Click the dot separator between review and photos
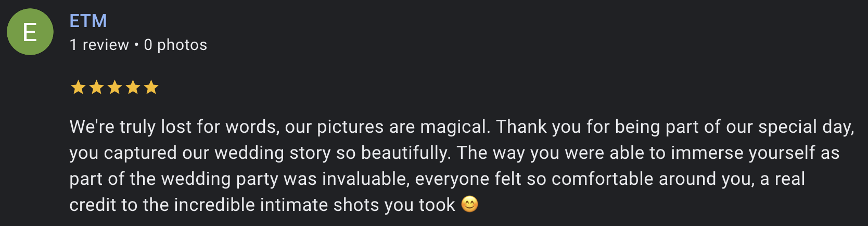The width and height of the screenshot is (868, 226). 136,45
